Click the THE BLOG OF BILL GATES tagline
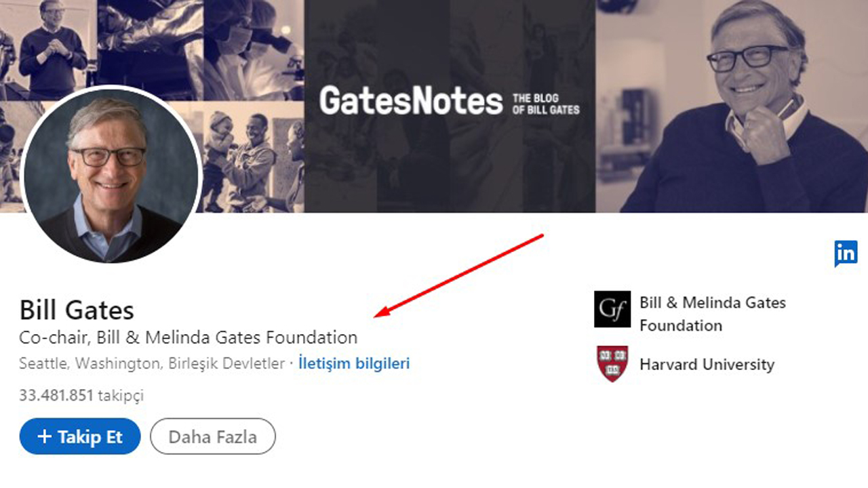Viewport: 868px width, 488px height. 546,102
